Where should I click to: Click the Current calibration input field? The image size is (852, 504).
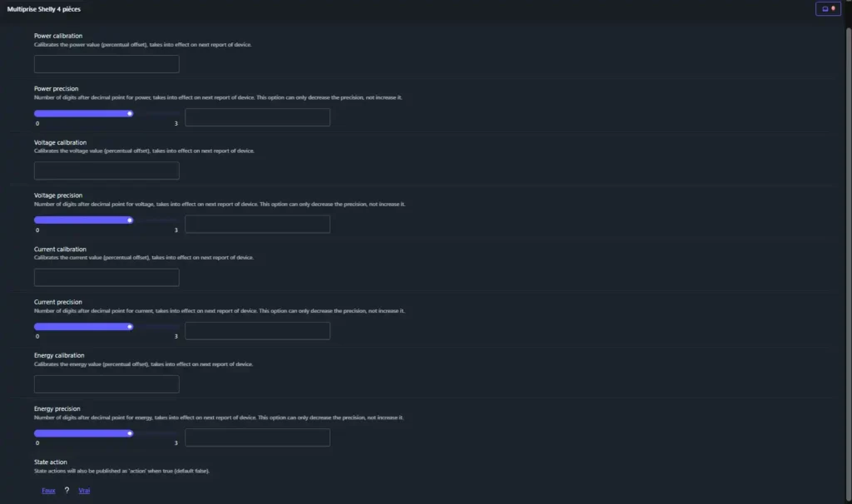106,277
